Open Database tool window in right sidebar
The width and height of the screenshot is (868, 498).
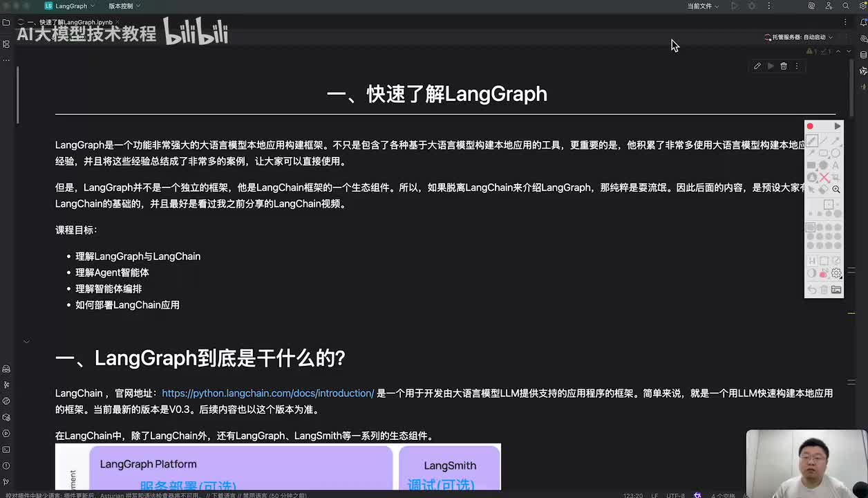pos(863,54)
